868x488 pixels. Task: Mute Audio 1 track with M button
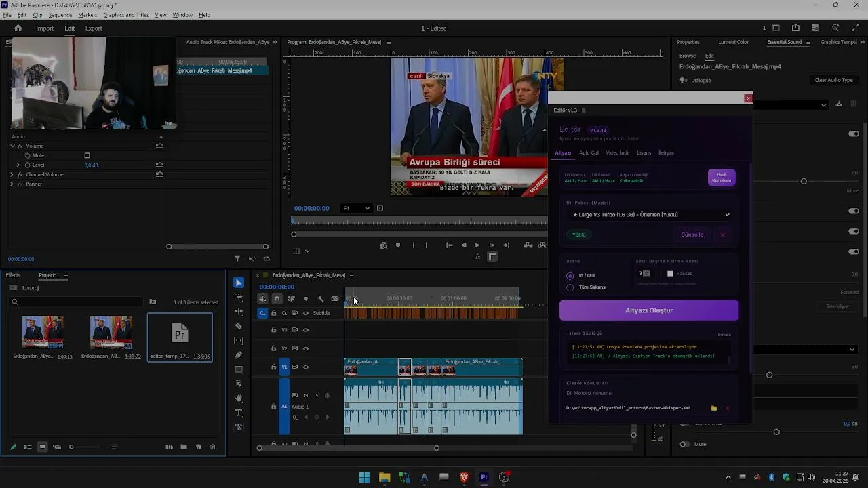point(306,395)
